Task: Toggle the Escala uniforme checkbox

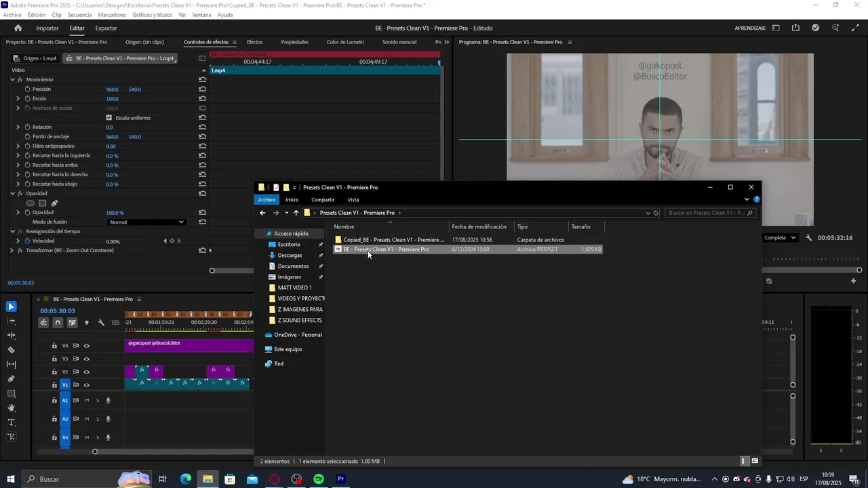Action: [x=109, y=118]
